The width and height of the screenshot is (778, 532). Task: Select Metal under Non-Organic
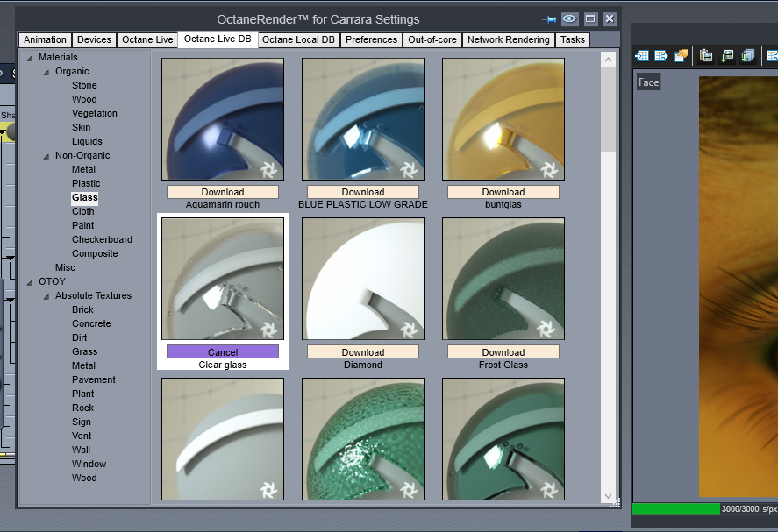83,169
